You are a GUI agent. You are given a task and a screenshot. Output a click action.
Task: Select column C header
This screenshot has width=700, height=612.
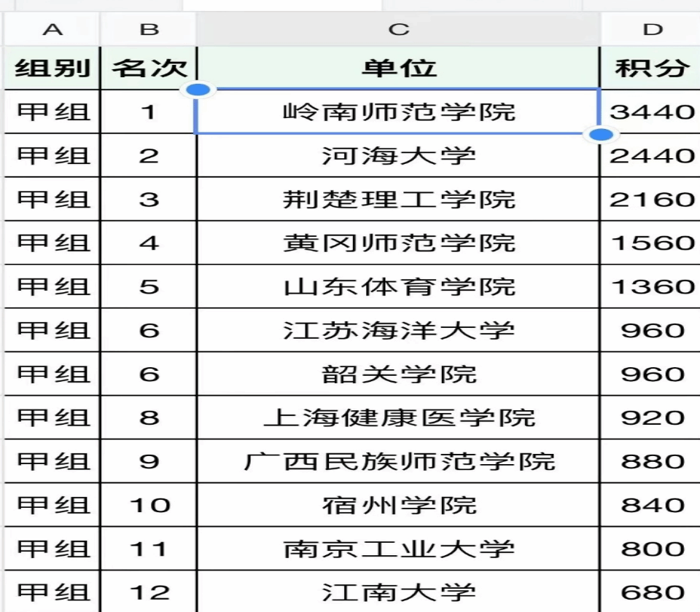click(399, 30)
